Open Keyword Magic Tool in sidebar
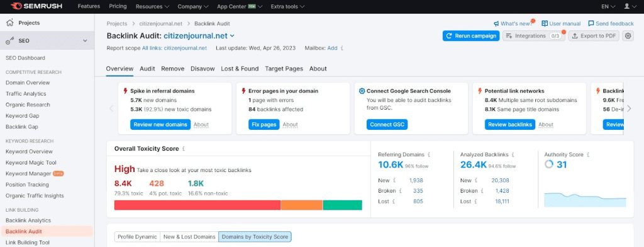The image size is (644, 247). pos(31,163)
